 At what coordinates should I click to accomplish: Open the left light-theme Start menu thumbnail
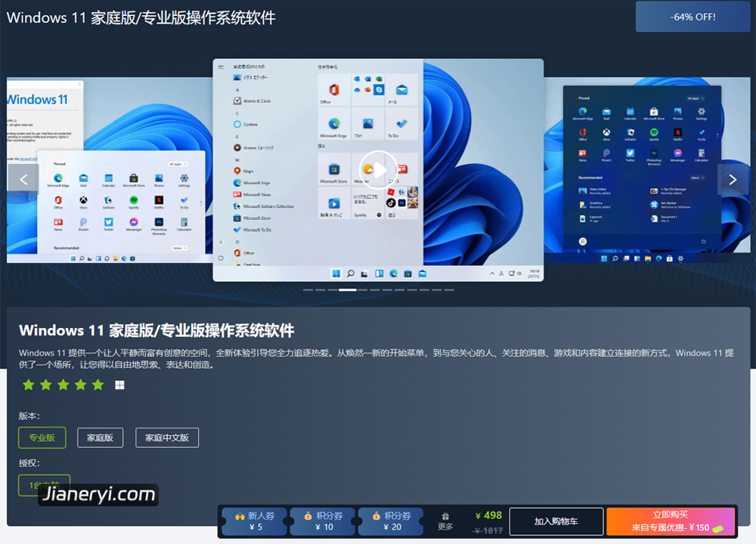pos(110,170)
